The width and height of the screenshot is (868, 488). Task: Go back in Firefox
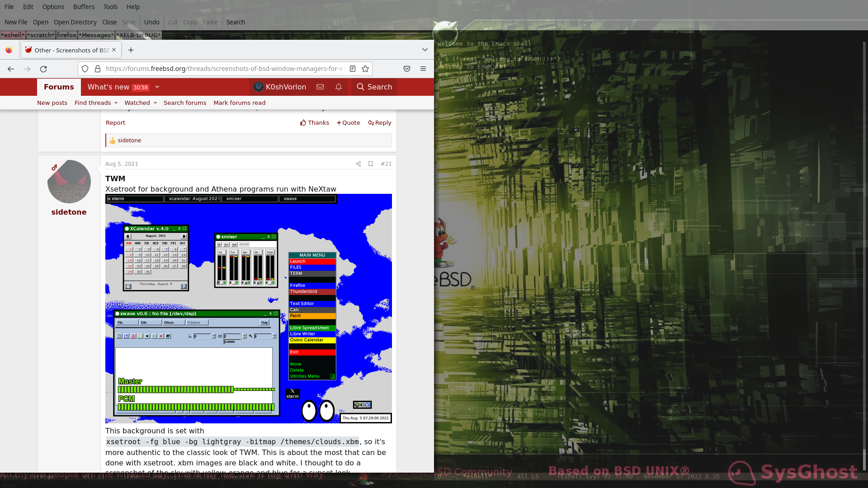coord(11,69)
